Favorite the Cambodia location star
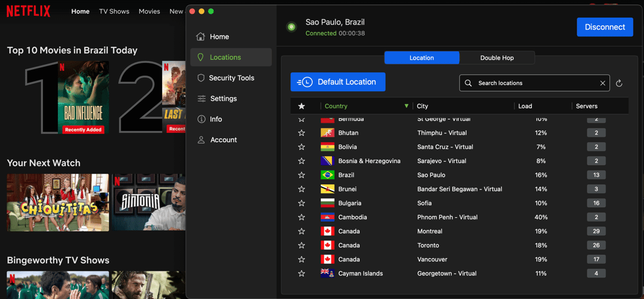Screen dimensions: 644x299 click(x=301, y=217)
